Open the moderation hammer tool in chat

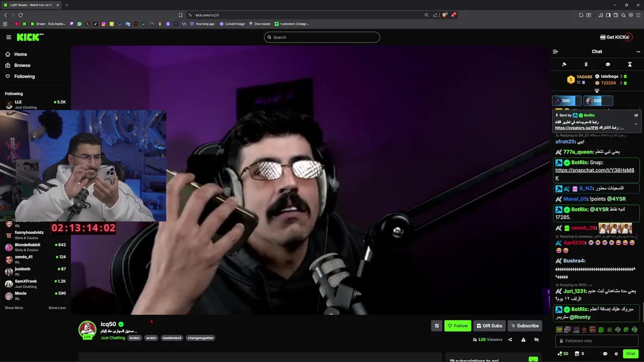point(564,64)
